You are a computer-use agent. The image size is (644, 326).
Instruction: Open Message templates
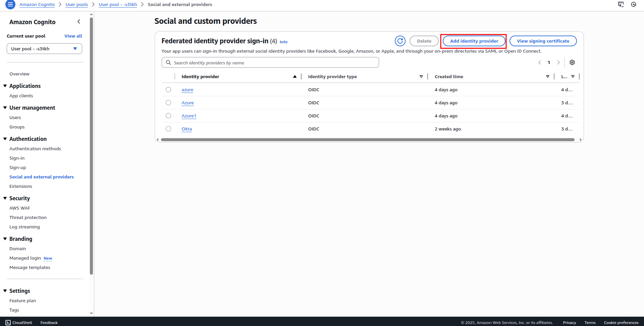pyautogui.click(x=30, y=267)
